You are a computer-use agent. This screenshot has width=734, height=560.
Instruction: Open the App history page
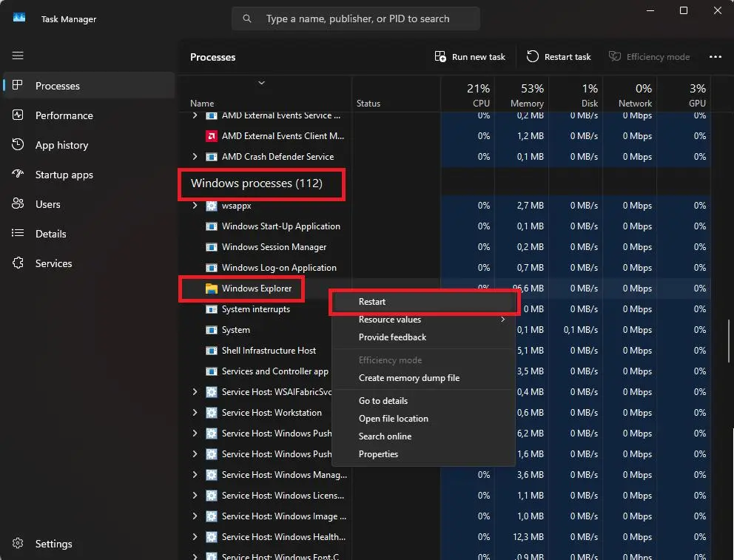(x=89, y=145)
